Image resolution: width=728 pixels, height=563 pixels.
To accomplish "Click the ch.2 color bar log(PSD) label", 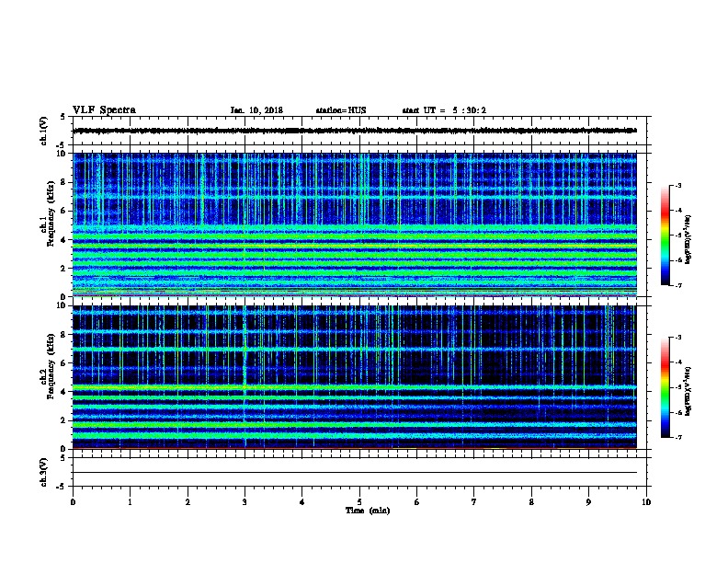I will [x=688, y=391].
